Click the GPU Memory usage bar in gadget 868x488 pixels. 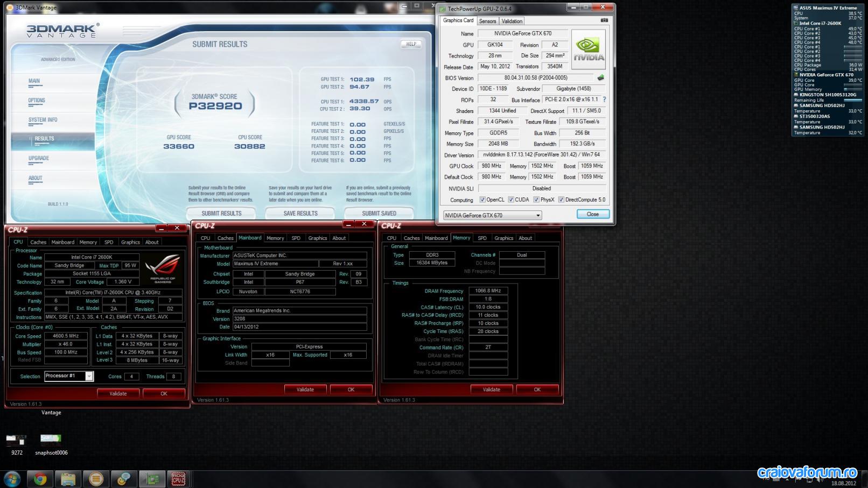pos(852,89)
